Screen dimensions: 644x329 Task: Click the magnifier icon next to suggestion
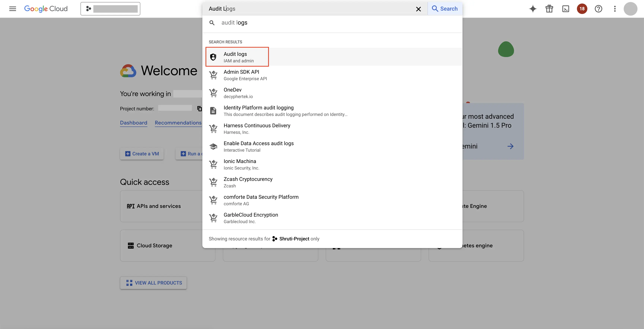(x=212, y=23)
